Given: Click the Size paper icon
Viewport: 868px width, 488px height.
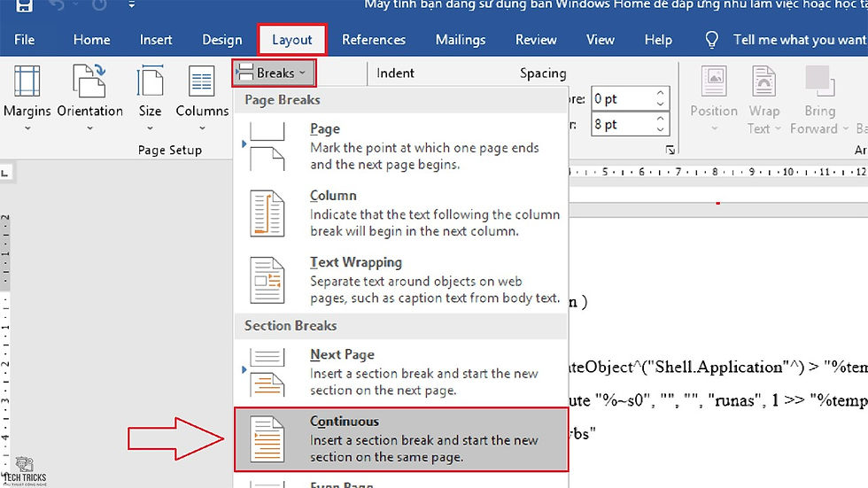Looking at the screenshot, I should [x=150, y=81].
